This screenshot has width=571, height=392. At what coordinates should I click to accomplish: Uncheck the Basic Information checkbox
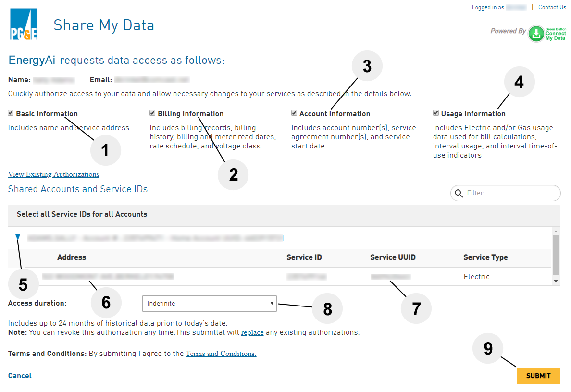pos(11,113)
